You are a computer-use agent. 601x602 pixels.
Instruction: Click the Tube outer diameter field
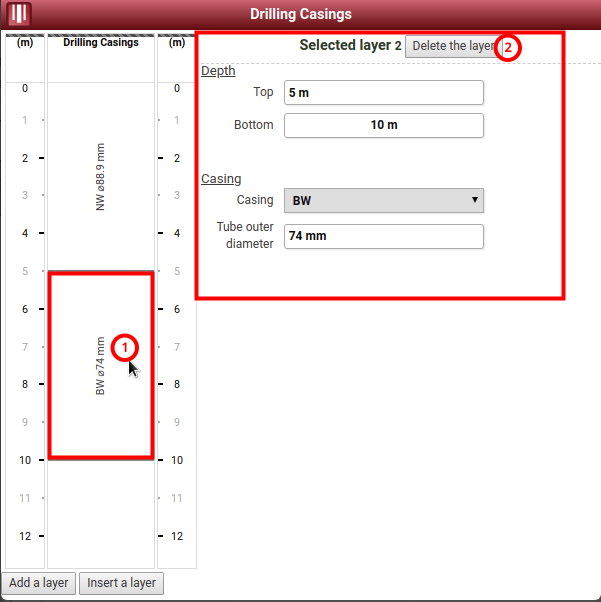click(x=383, y=237)
